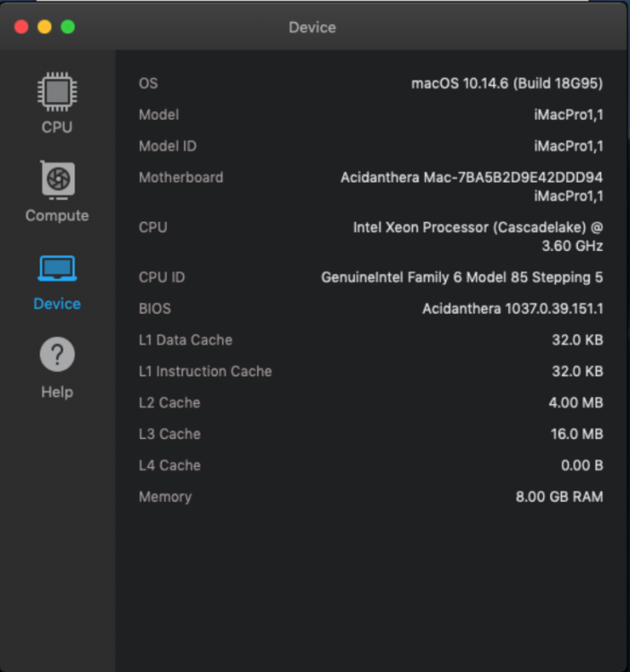Click the green zoom window button
Viewport: 630px width, 672px height.
(68, 27)
